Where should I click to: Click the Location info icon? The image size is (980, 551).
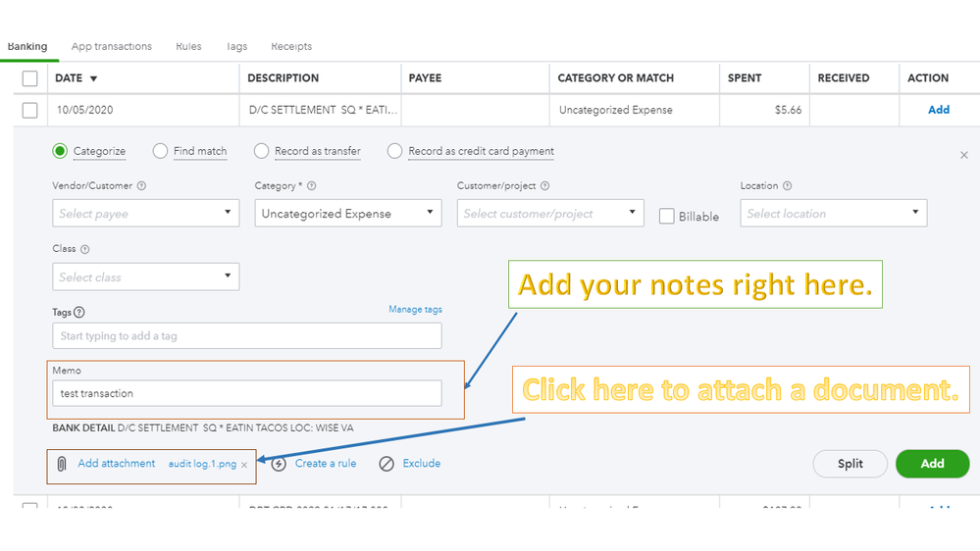point(788,185)
